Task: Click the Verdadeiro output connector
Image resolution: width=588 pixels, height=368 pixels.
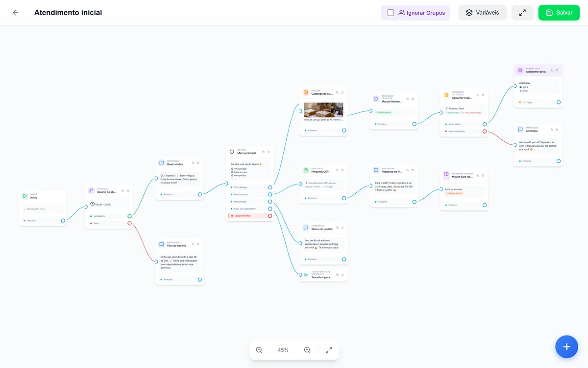Action: [x=129, y=216]
